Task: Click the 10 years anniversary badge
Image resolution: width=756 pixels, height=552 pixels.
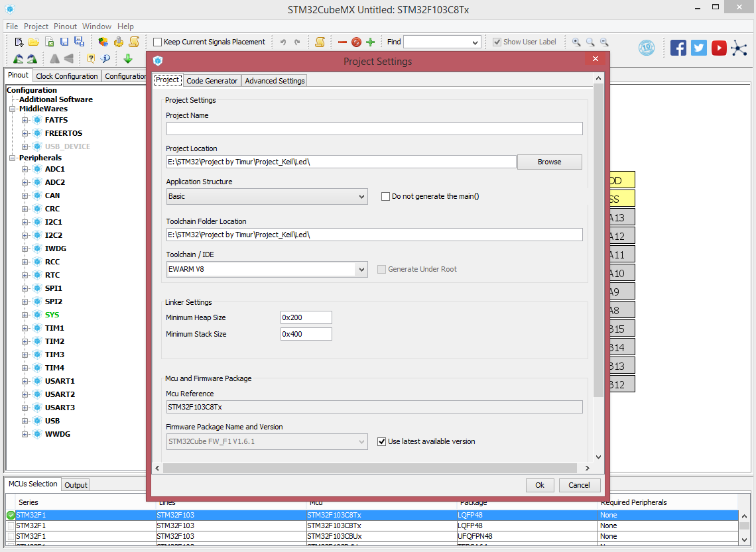Action: [647, 48]
